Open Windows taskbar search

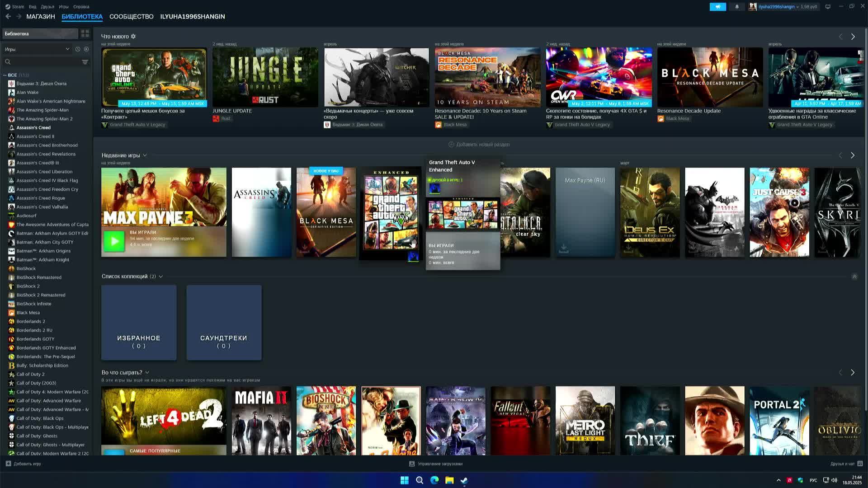click(x=420, y=480)
